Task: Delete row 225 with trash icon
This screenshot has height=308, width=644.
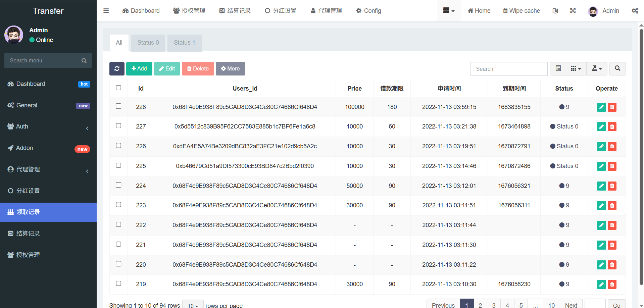Action: [612, 166]
